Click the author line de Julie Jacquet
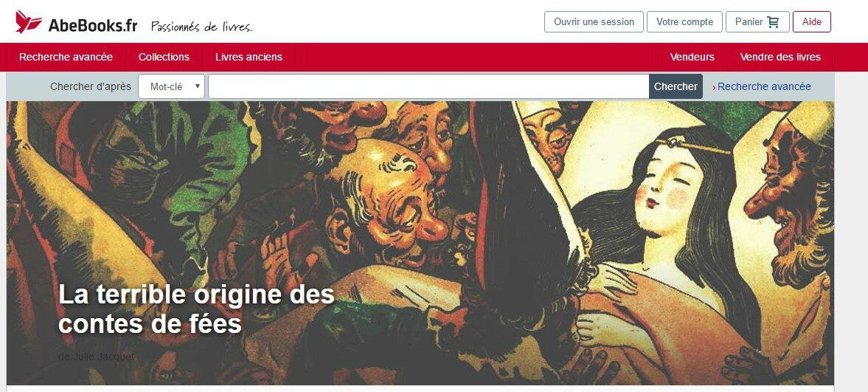868x392 pixels. coord(97,357)
